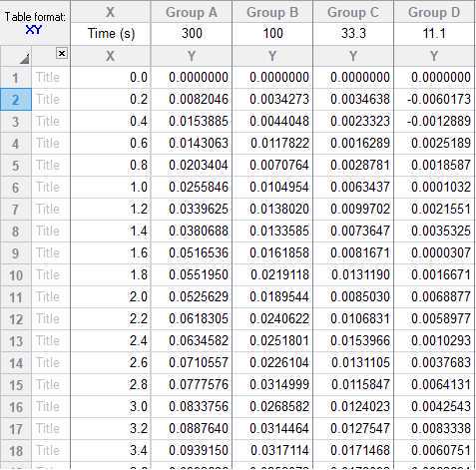The height and width of the screenshot is (470, 476).
Task: Click the Title cell of row 12
Action: 51,319
